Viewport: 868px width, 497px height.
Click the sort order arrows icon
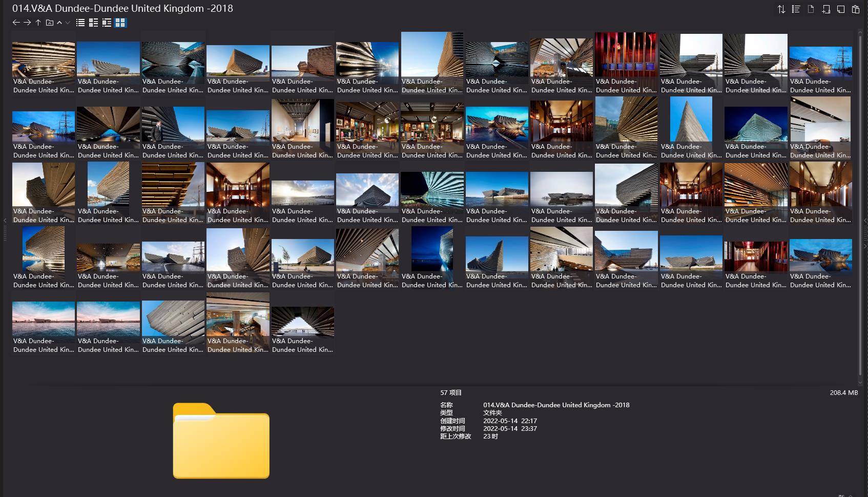(x=781, y=9)
